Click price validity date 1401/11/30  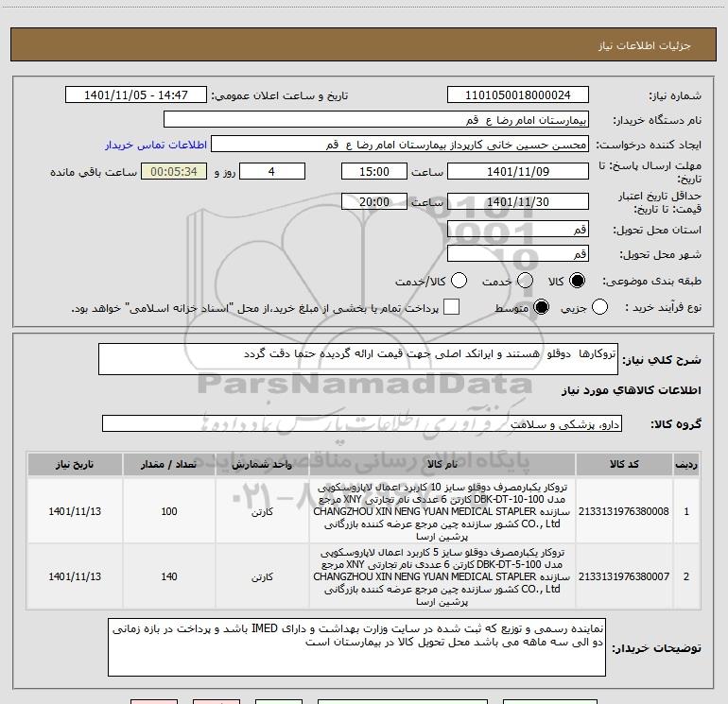tap(518, 202)
